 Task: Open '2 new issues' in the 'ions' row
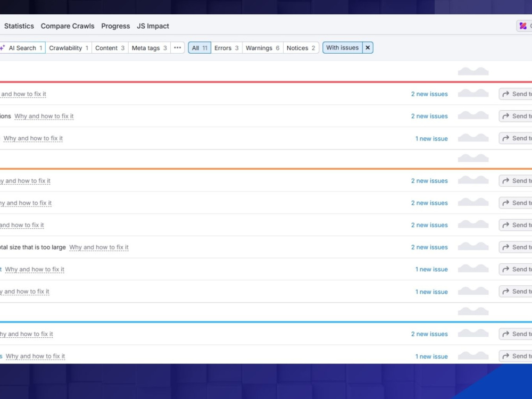point(429,116)
